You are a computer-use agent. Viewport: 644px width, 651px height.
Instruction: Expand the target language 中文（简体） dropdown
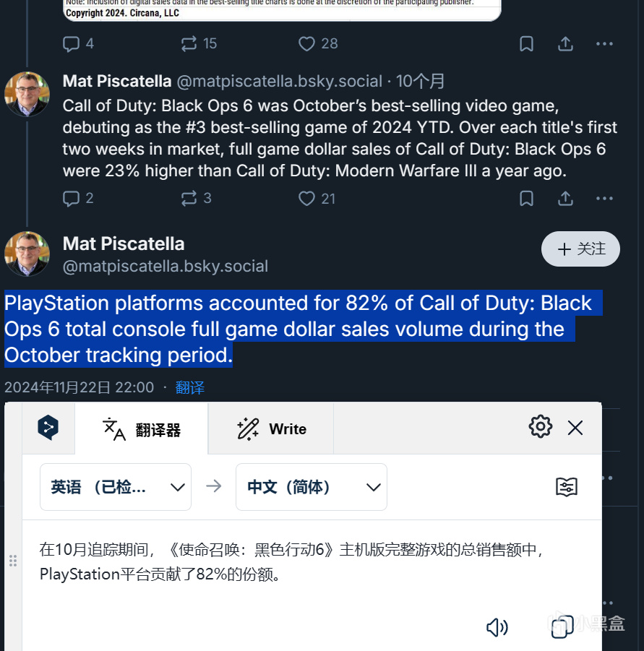(312, 487)
